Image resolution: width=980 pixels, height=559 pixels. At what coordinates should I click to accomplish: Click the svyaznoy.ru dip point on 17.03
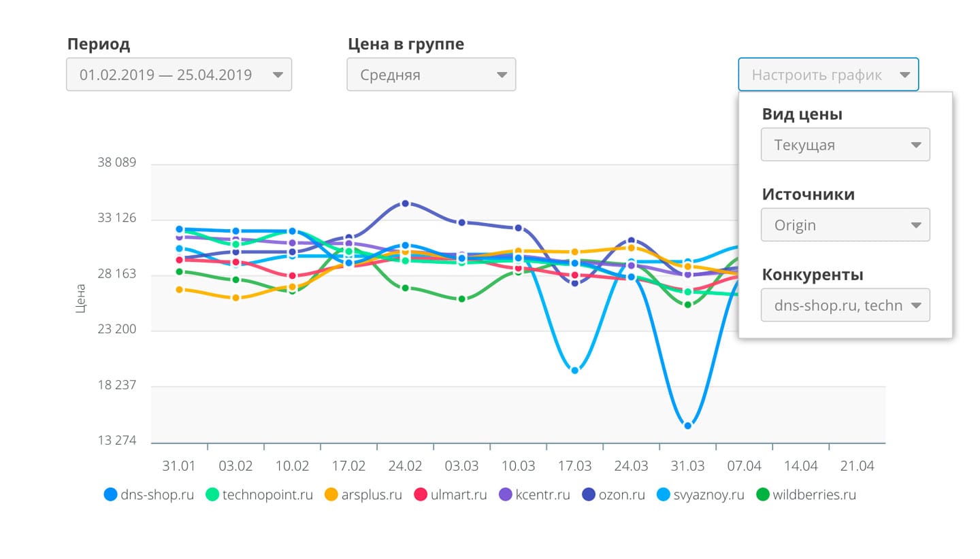(575, 371)
